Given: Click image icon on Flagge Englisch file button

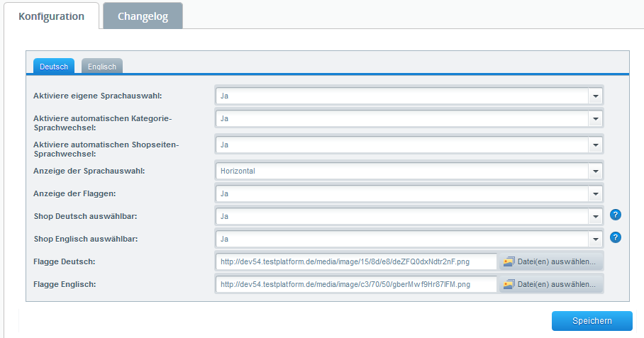Looking at the screenshot, I should coord(509,284).
